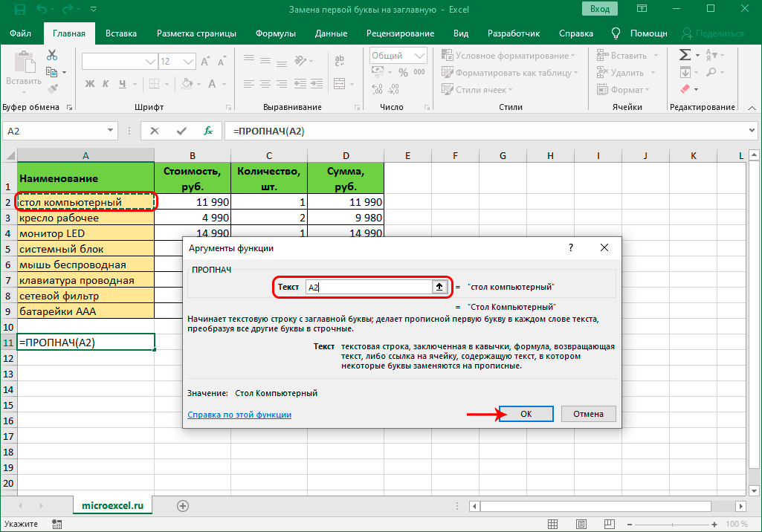Click the collapse dialog arrow in Текст field
The width and height of the screenshot is (762, 532).
[x=439, y=287]
